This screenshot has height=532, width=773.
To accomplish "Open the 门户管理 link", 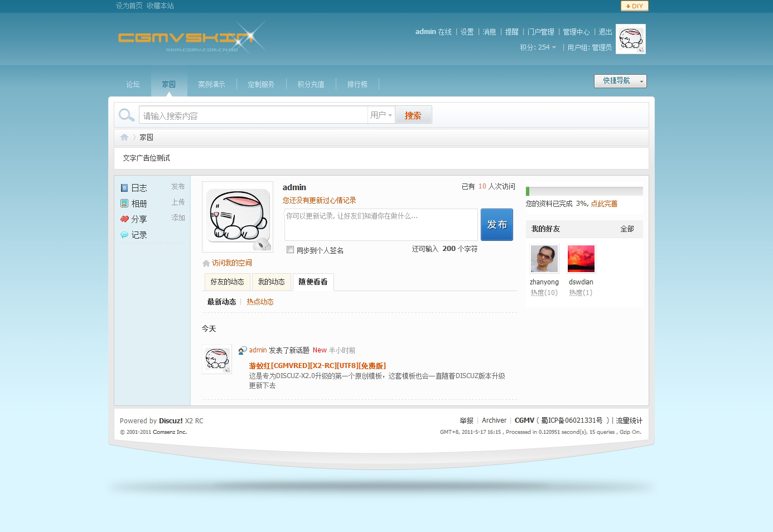I will pos(541,32).
